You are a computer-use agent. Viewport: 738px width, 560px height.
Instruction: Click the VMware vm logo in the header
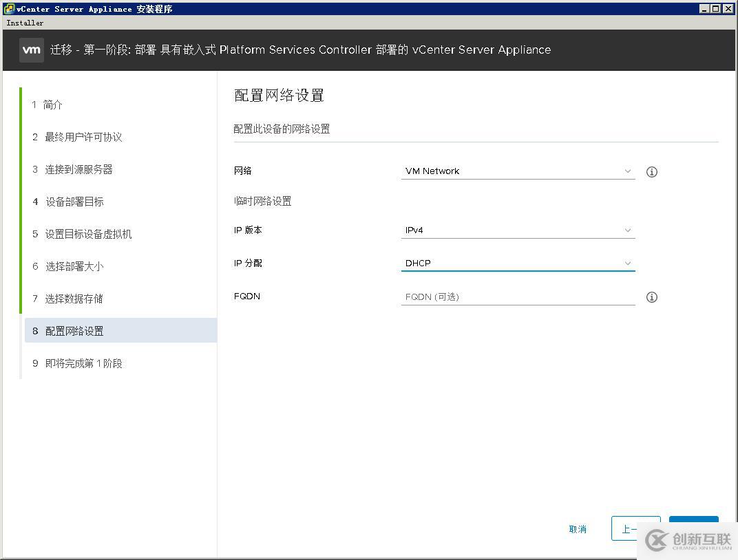pos(32,50)
